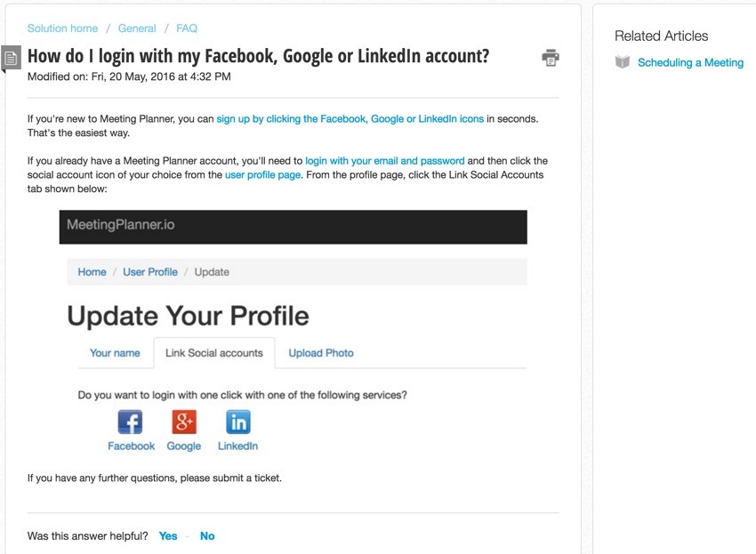
Task: Open the Solution home breadcrumb
Action: 62,28
